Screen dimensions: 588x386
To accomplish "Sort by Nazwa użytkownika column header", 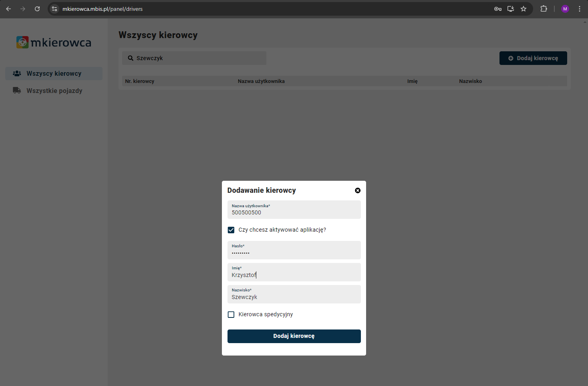I will (x=261, y=81).
